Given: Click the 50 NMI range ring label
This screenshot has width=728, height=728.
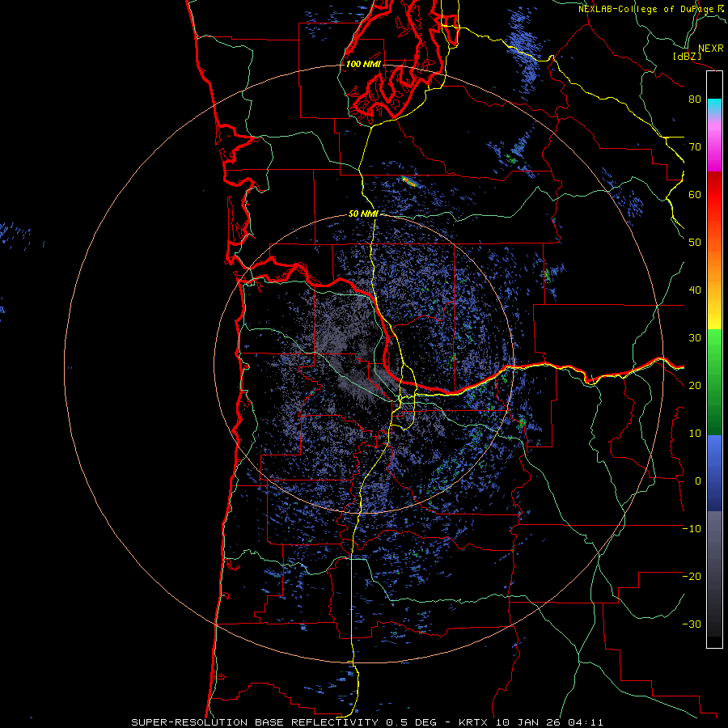Looking at the screenshot, I should coord(363,214).
